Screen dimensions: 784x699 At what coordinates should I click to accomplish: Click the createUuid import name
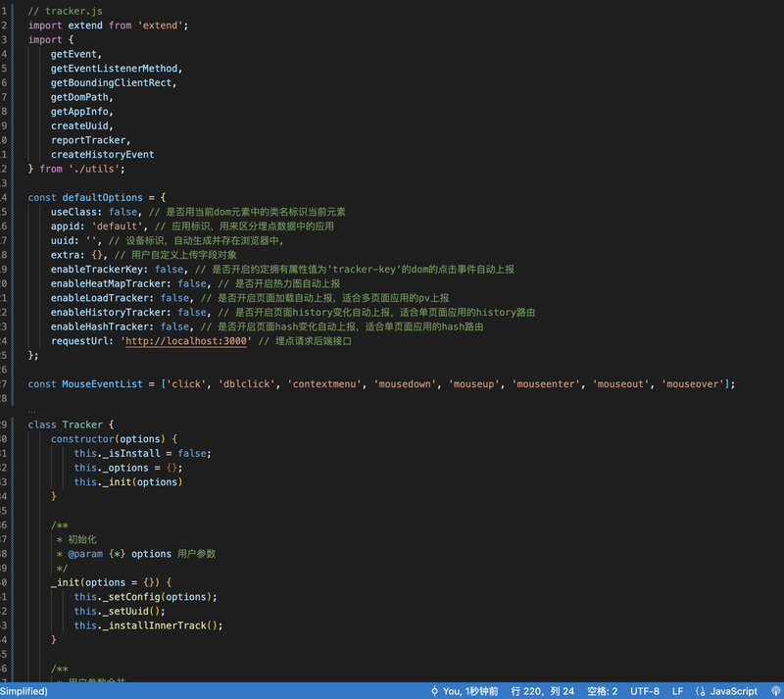tap(79, 125)
